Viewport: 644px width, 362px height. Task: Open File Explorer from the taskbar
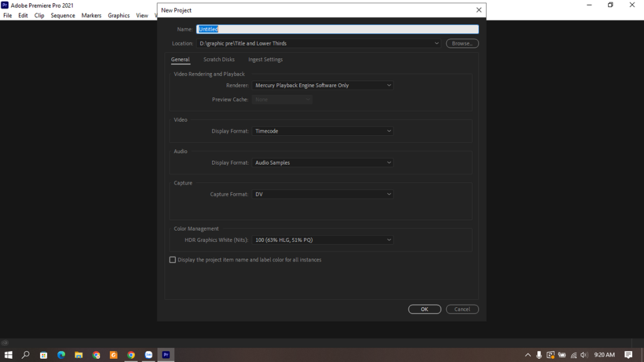[x=79, y=355]
